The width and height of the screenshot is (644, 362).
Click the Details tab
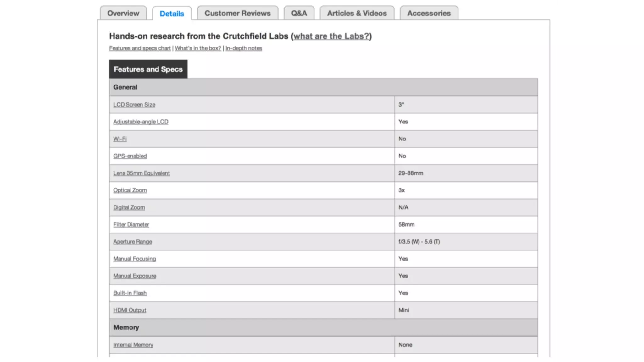tap(172, 14)
